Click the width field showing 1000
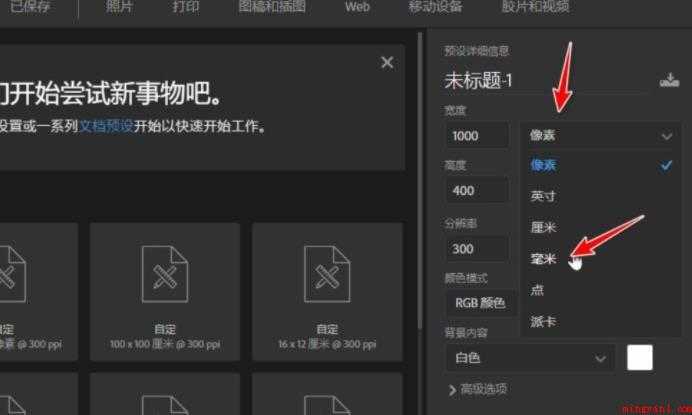 [477, 136]
